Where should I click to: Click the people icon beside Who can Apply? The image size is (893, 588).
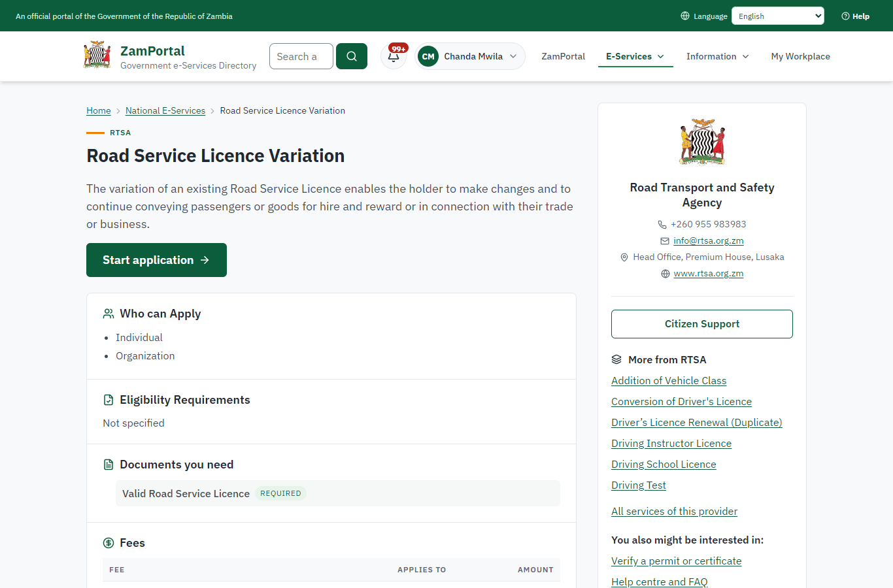pos(109,314)
